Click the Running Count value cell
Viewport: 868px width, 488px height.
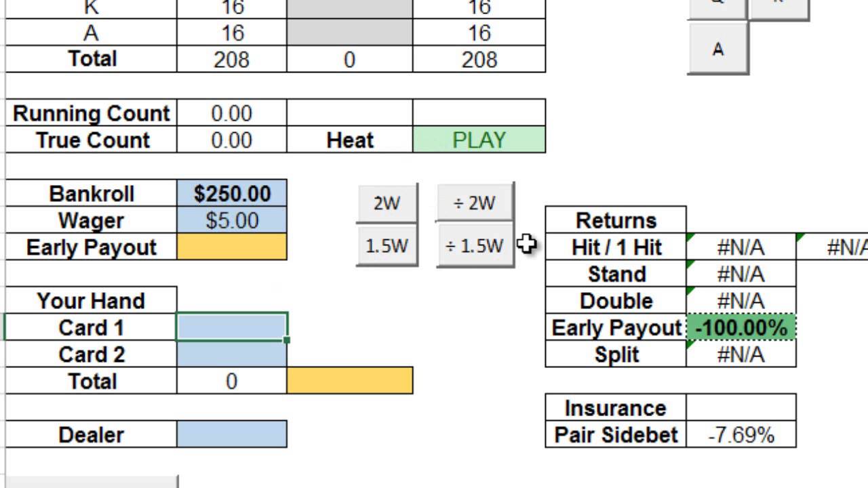pos(232,113)
